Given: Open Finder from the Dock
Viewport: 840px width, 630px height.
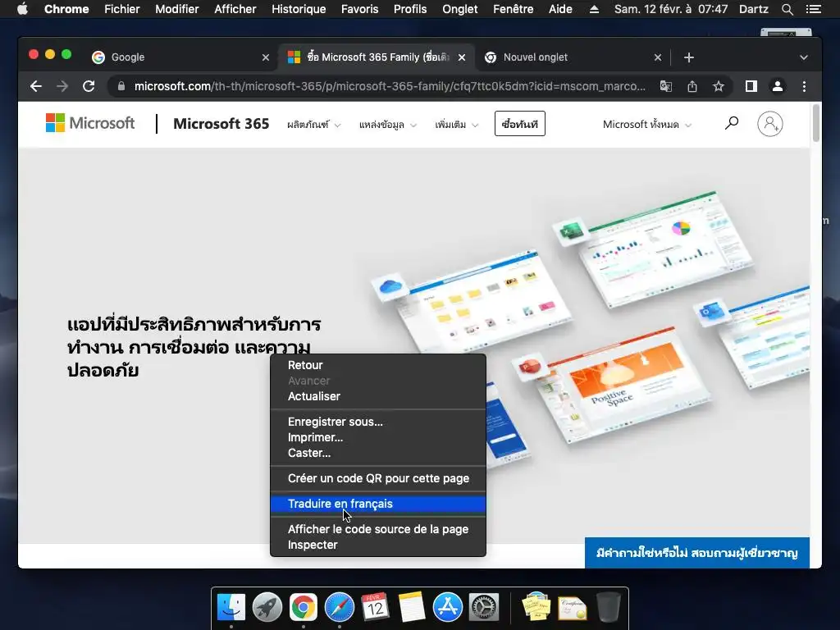Looking at the screenshot, I should point(231,607).
